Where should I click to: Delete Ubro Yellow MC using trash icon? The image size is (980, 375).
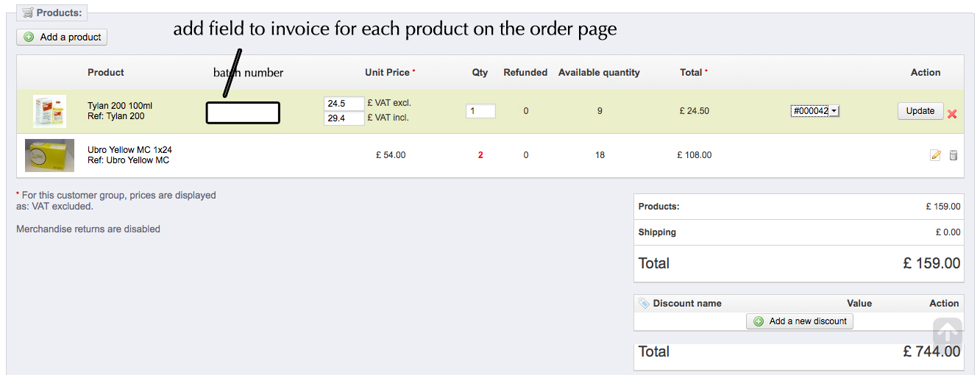[954, 155]
